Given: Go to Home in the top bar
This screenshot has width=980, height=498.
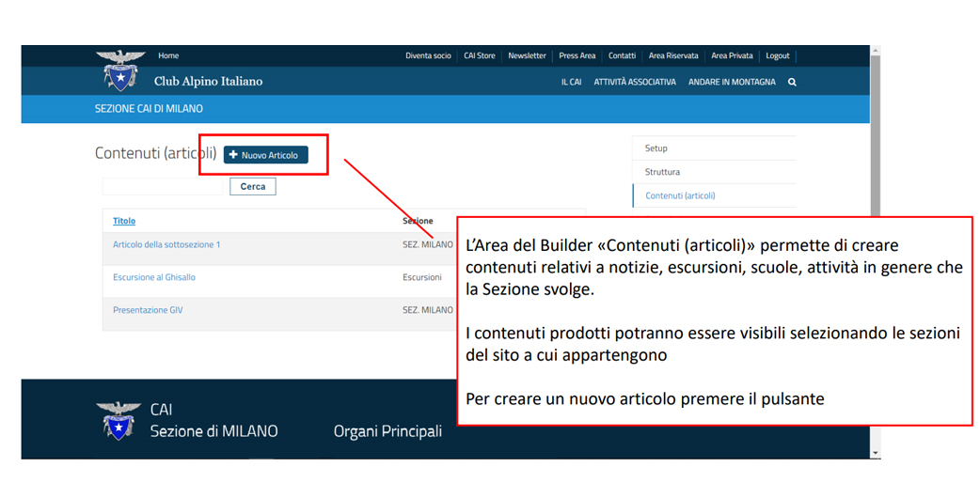Looking at the screenshot, I should [168, 55].
